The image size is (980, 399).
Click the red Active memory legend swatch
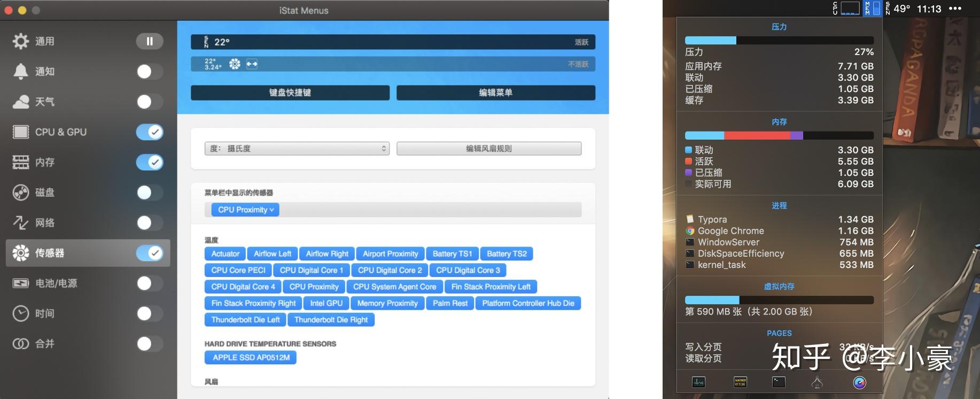point(689,161)
